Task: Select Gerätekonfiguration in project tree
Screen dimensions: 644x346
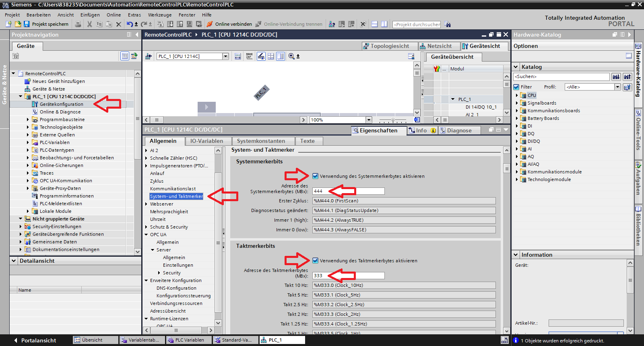Action: click(61, 104)
